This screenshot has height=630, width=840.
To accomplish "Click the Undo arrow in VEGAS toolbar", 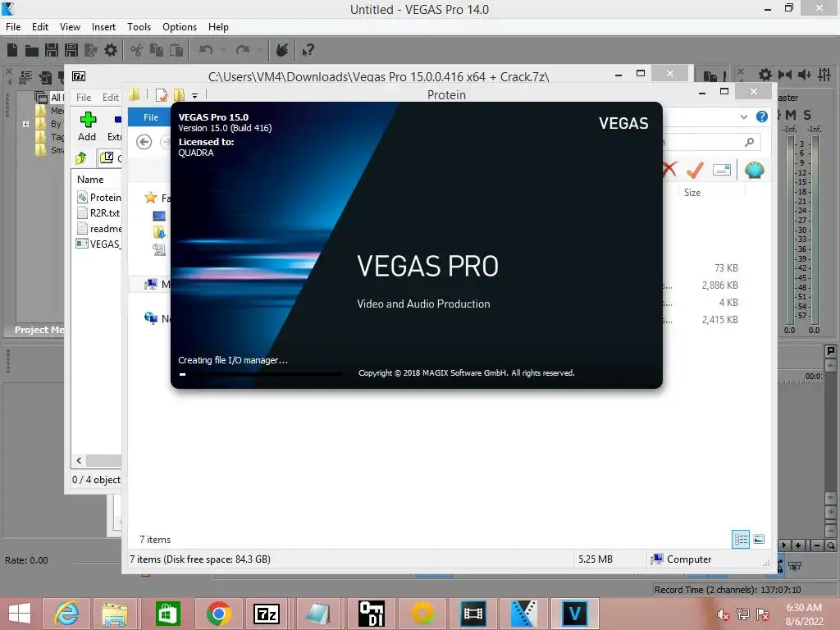I will 206,50.
